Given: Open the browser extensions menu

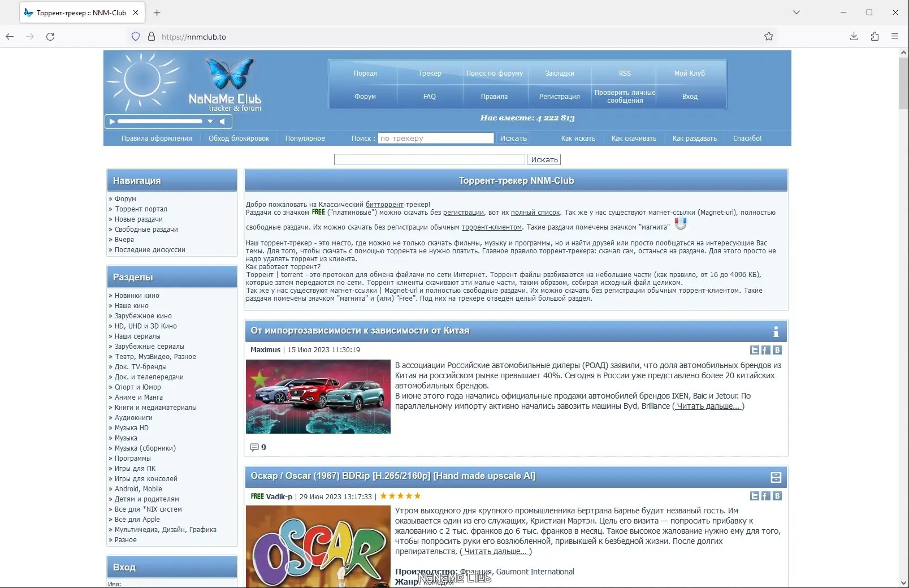Looking at the screenshot, I should [875, 36].
